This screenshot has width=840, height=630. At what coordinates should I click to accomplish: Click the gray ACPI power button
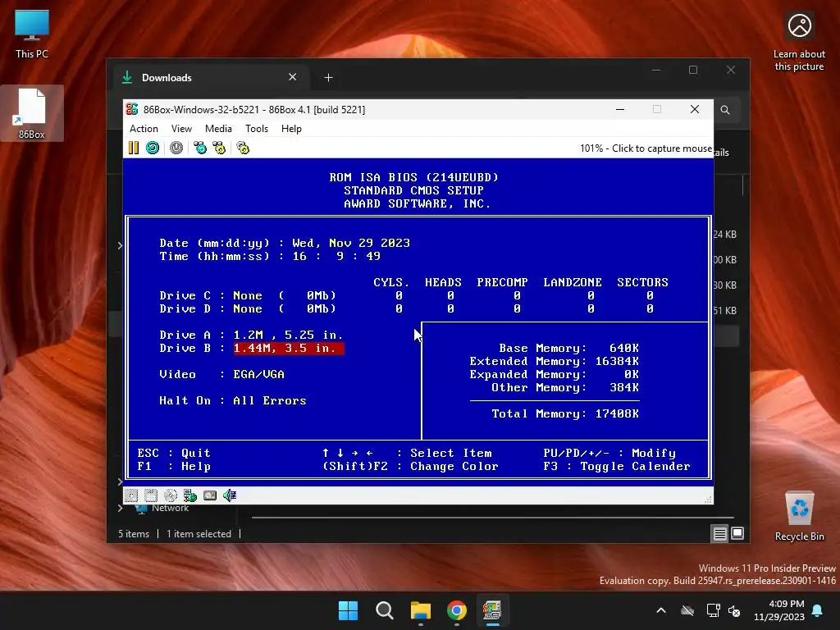176,148
